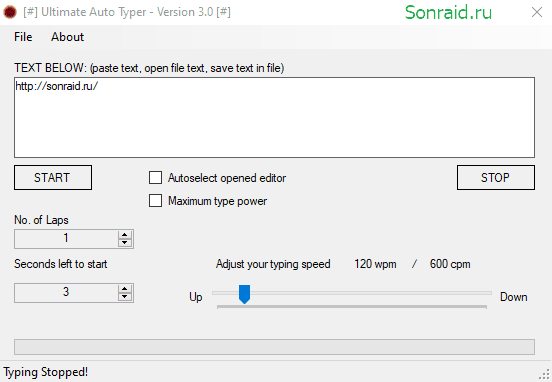This screenshot has height=382, width=552.
Task: Click the typing speed slider thumb
Action: [x=244, y=294]
